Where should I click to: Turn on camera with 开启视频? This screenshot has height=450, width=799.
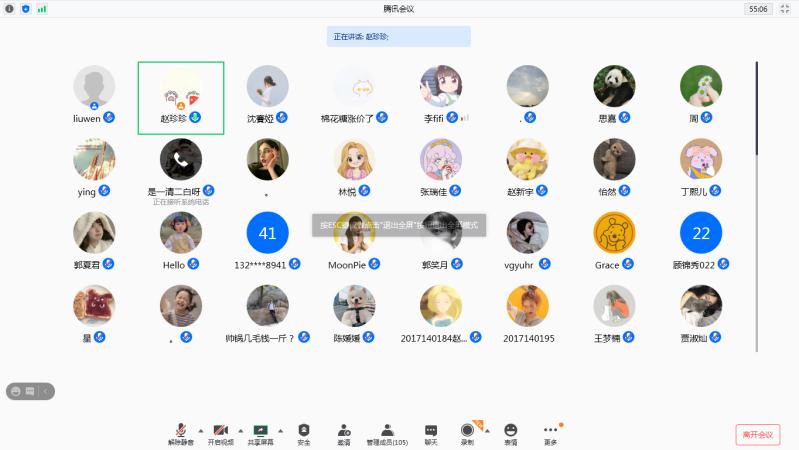pos(220,432)
